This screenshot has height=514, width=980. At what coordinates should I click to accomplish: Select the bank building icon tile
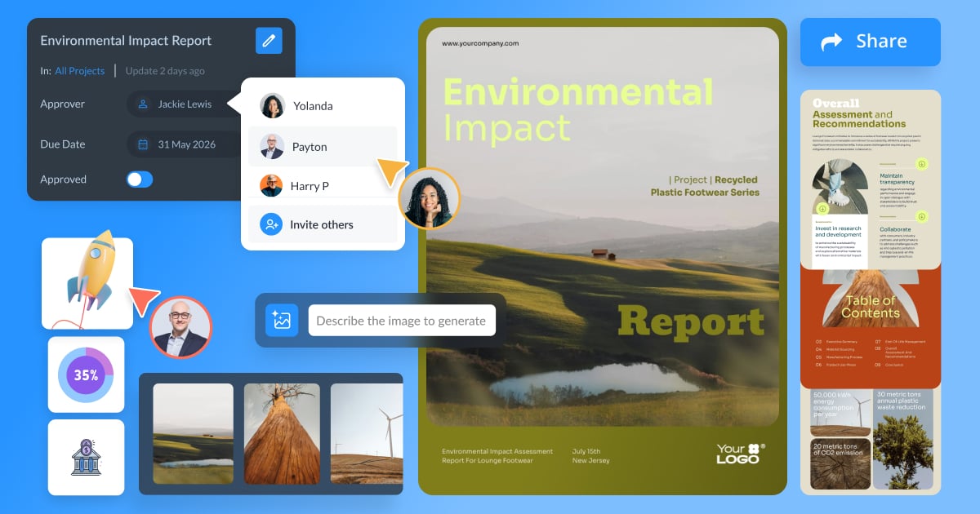[86, 457]
